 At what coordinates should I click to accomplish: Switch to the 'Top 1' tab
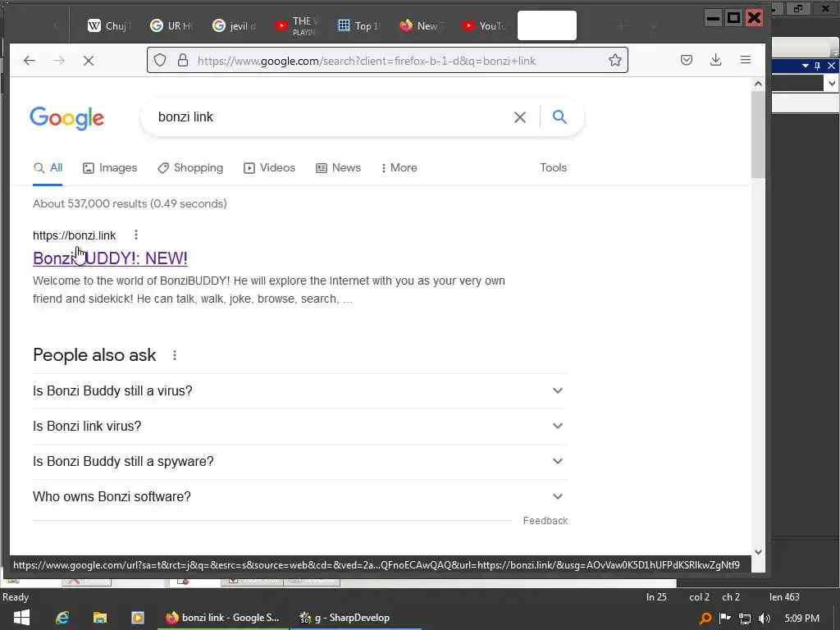pos(359,25)
